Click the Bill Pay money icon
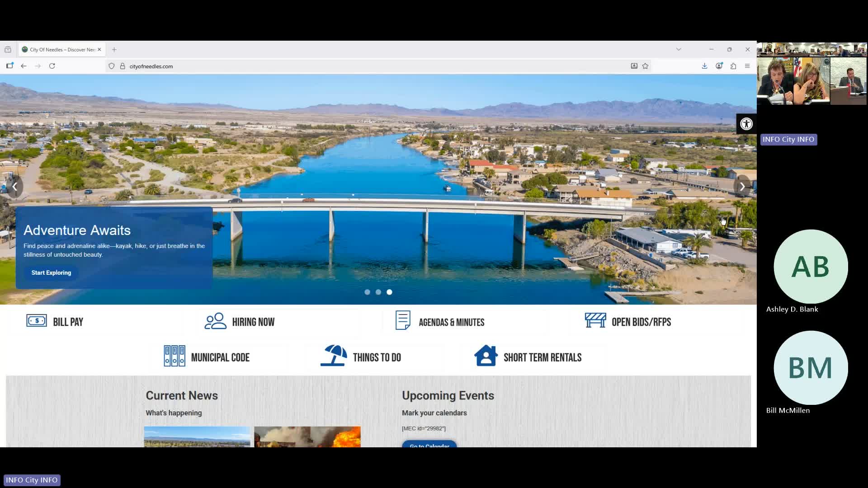The height and width of the screenshot is (488, 868). pyautogui.click(x=37, y=321)
